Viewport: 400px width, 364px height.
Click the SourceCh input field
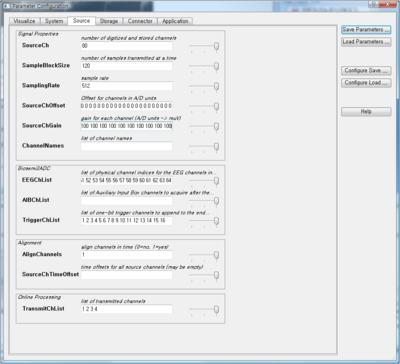click(126, 46)
